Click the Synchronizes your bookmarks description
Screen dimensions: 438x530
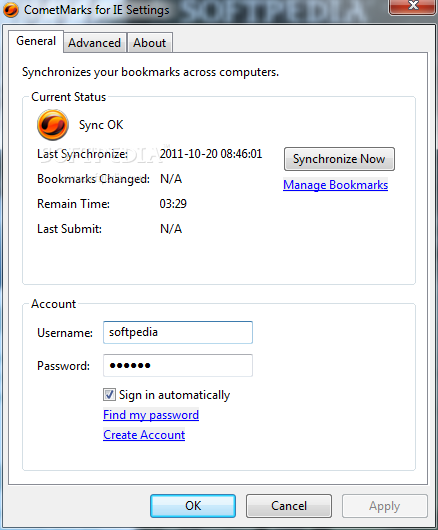coord(150,72)
